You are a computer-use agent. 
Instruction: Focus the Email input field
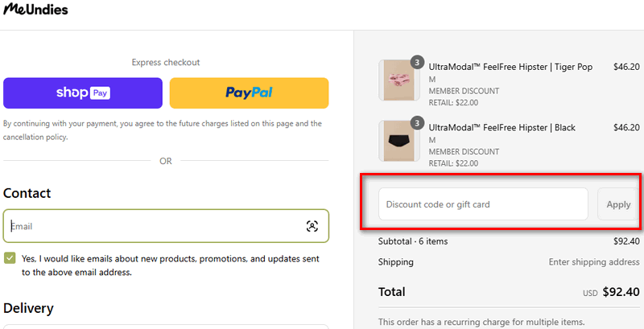click(x=153, y=226)
